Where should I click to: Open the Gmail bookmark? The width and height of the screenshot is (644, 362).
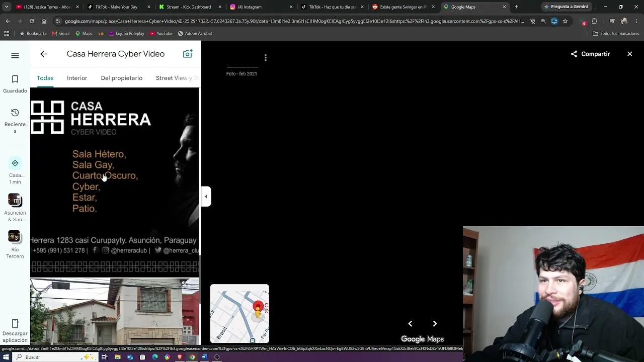pyautogui.click(x=61, y=34)
